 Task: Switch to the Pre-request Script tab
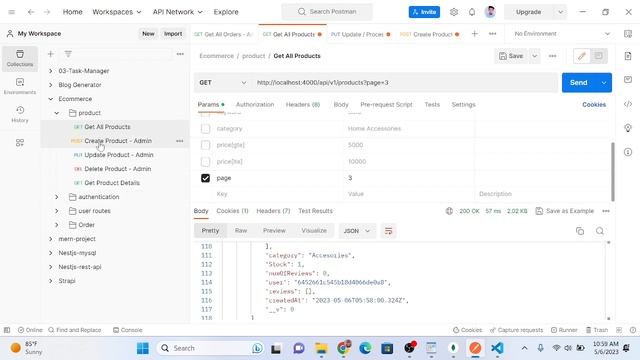click(x=386, y=104)
